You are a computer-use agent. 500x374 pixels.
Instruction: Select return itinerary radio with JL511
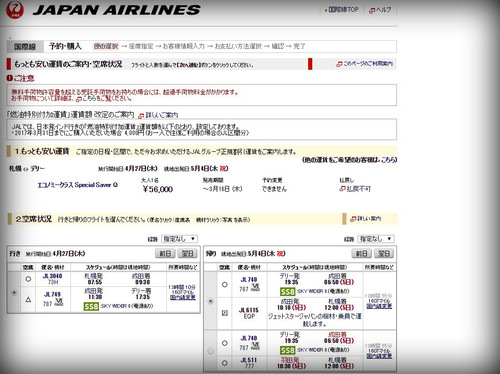[x=210, y=351]
